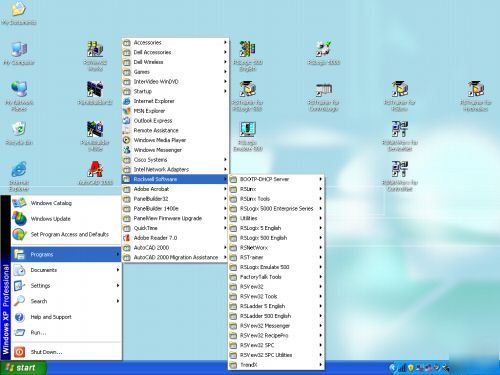500x375 pixels.
Task: Launch RSLogix Emulate 500 desktop shortcut
Action: 248,136
